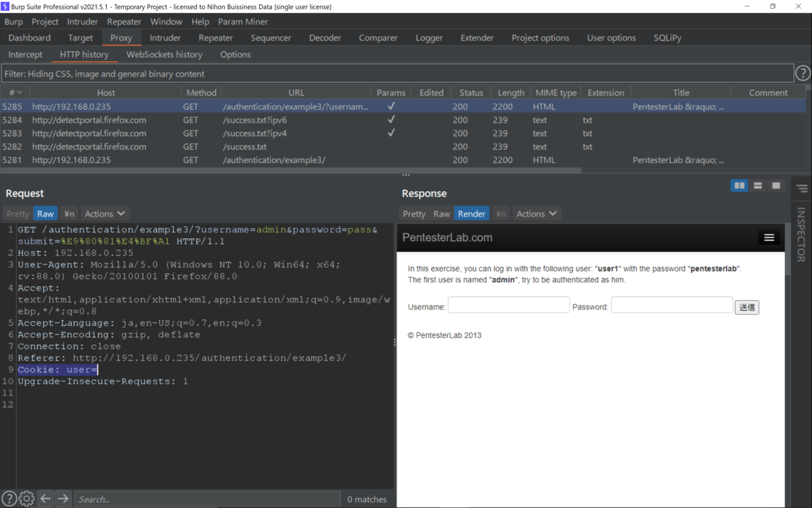Sort by the MIME type column header
Image resolution: width=812 pixels, height=508 pixels.
[556, 93]
